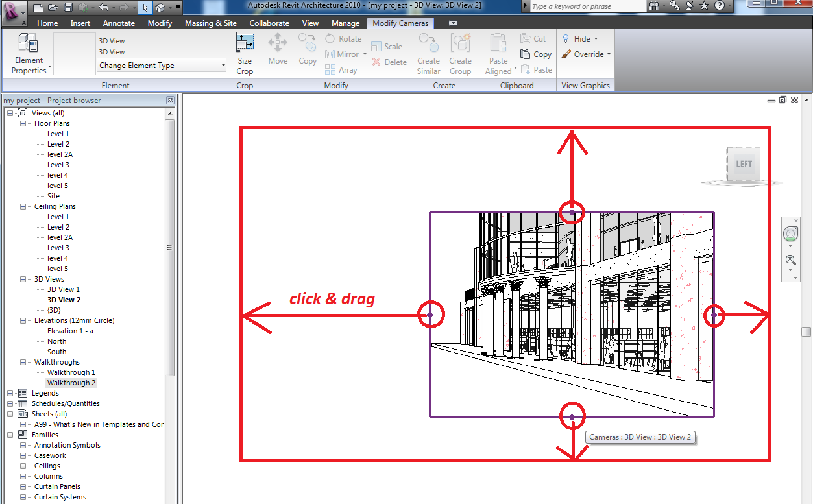Viewport: 813px width, 504px height.
Task: Click the LEFT face of the ViewCube
Action: coord(742,165)
